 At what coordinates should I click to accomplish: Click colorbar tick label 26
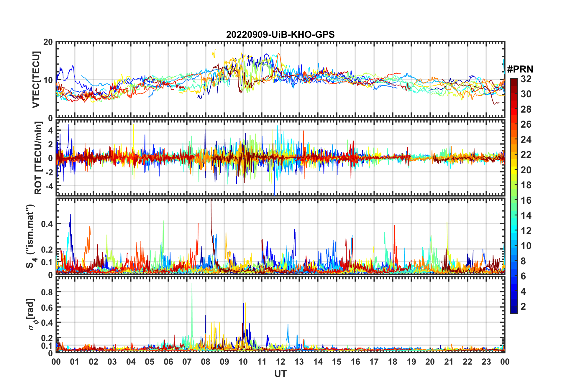(526, 124)
